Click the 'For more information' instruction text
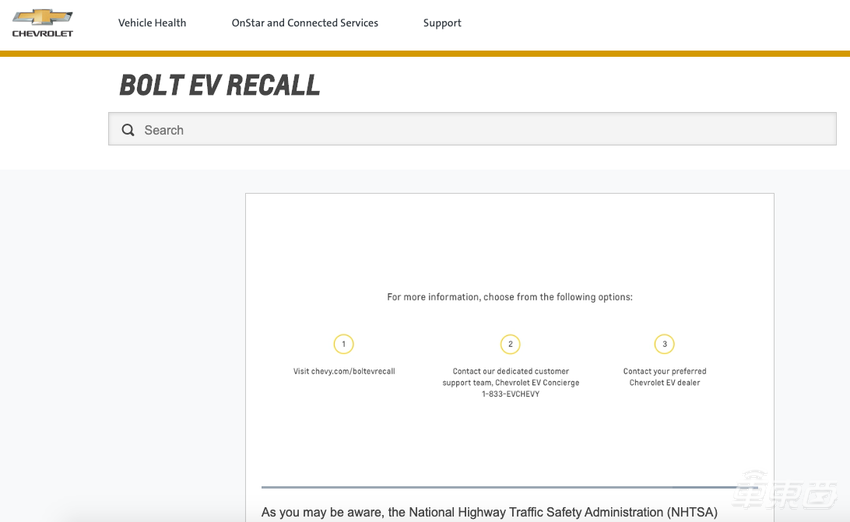This screenshot has height=522, width=850. [x=510, y=297]
